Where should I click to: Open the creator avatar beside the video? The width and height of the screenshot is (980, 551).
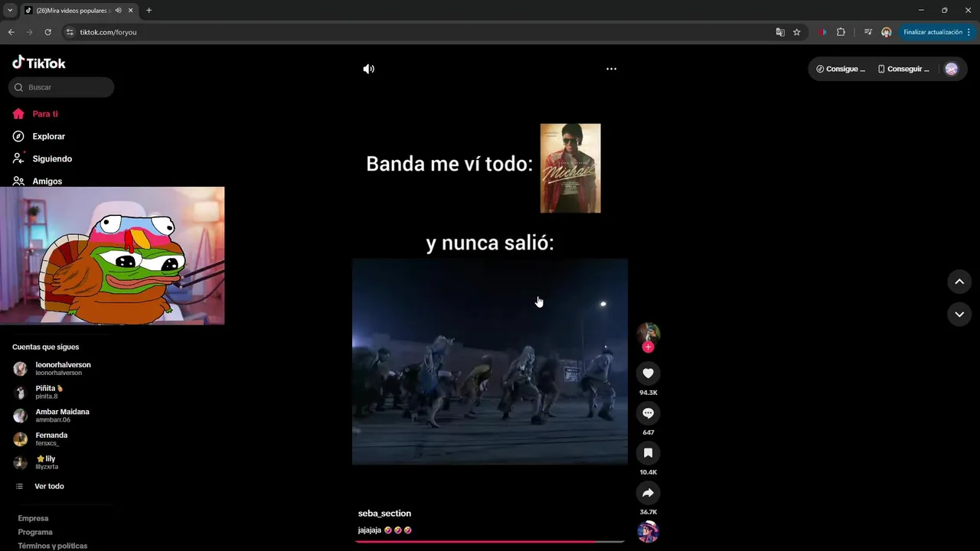point(648,333)
